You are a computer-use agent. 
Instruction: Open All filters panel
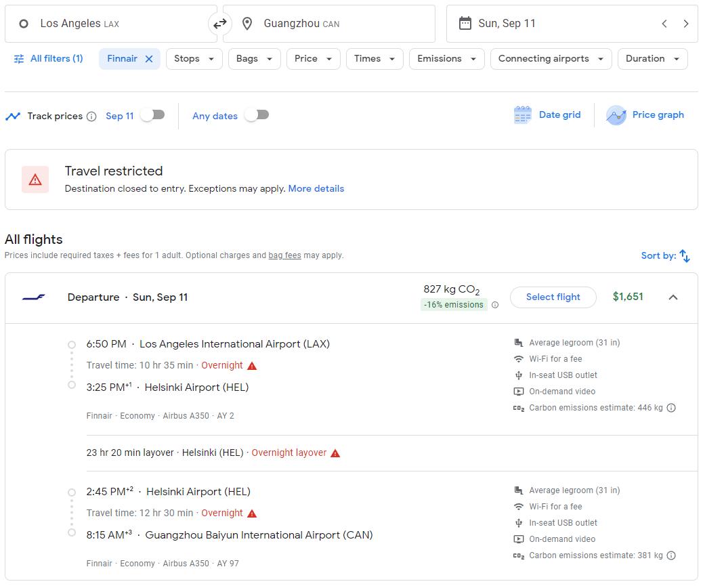pyautogui.click(x=48, y=59)
